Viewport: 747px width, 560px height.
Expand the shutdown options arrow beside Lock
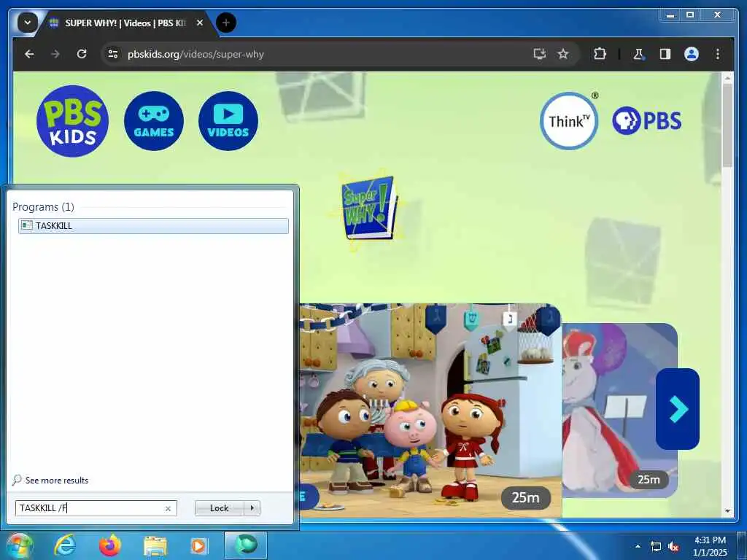(x=252, y=508)
